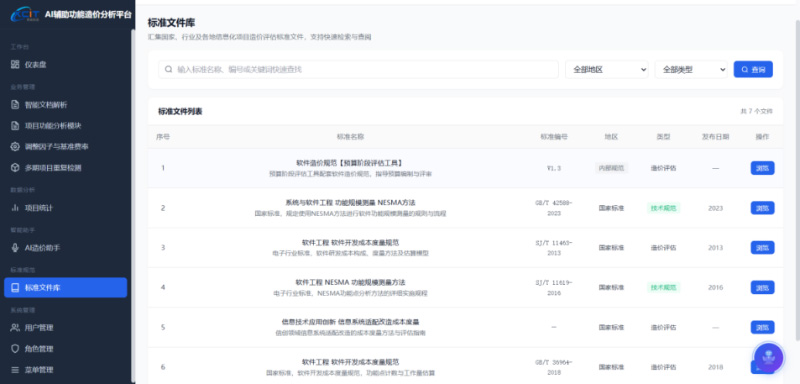Click the 多期项目重复检测 cube icon

tap(15, 167)
